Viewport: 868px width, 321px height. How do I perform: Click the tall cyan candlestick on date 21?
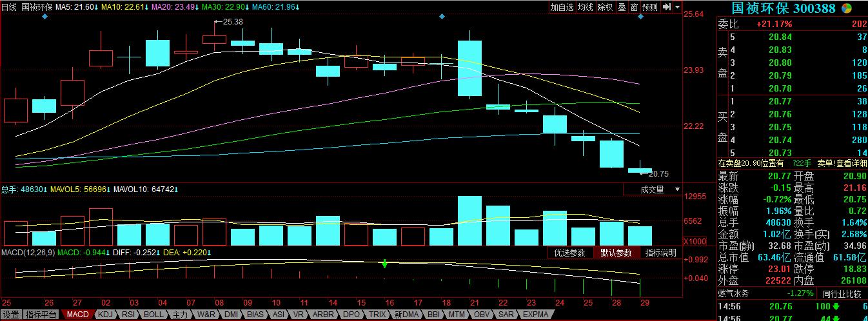tap(470, 68)
